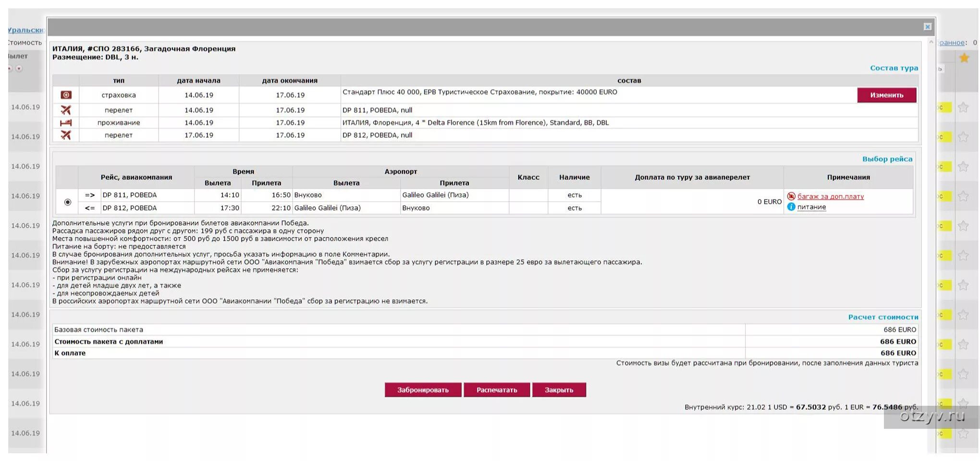Viewport: 980px width, 461px height.
Task: Click the 14:10 departure time
Action: [x=230, y=195]
